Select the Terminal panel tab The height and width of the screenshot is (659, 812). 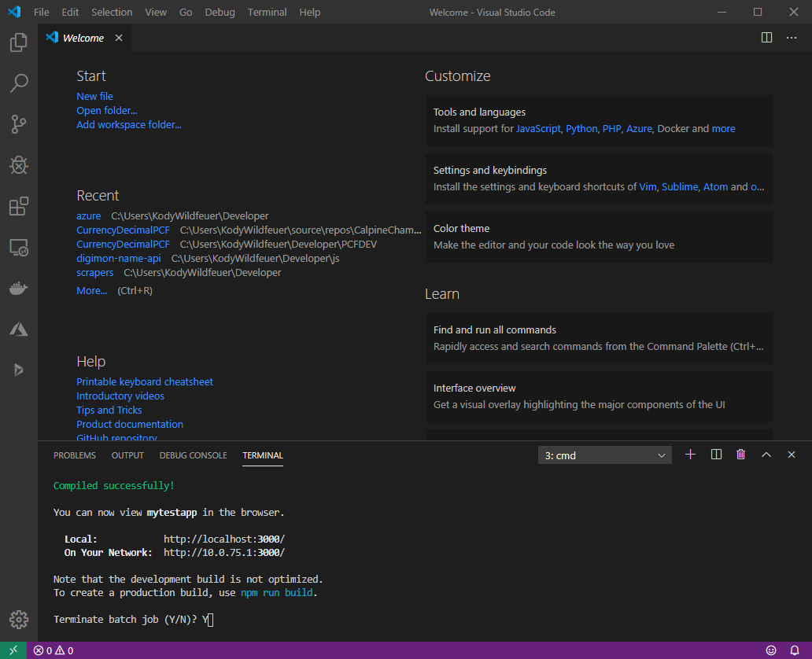pos(263,455)
